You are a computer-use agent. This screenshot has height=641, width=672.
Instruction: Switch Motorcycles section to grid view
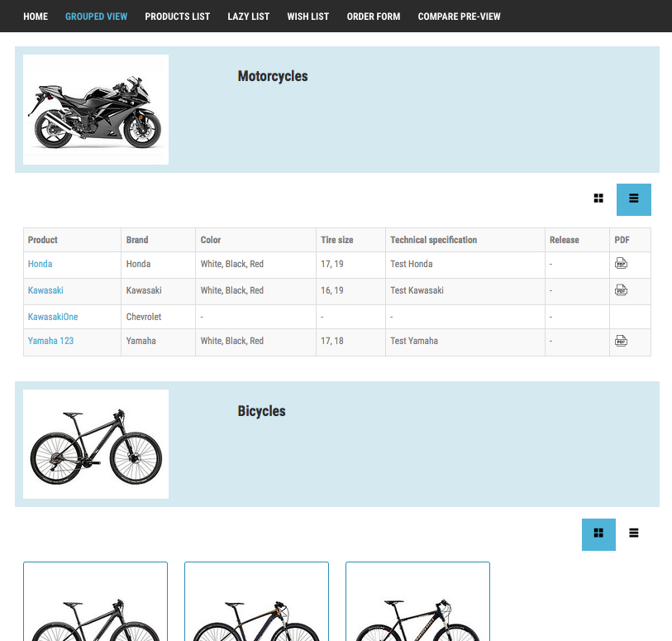(x=598, y=199)
